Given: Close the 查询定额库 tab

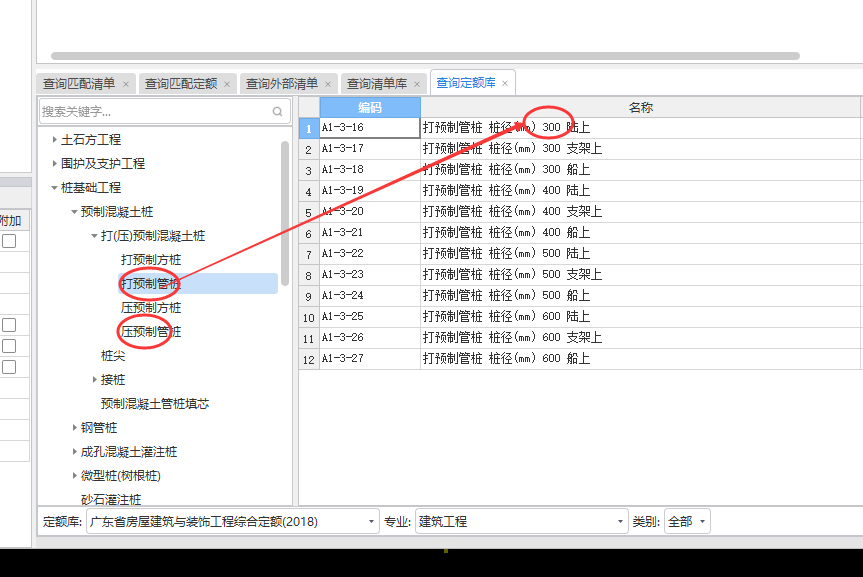Looking at the screenshot, I should click(x=505, y=83).
